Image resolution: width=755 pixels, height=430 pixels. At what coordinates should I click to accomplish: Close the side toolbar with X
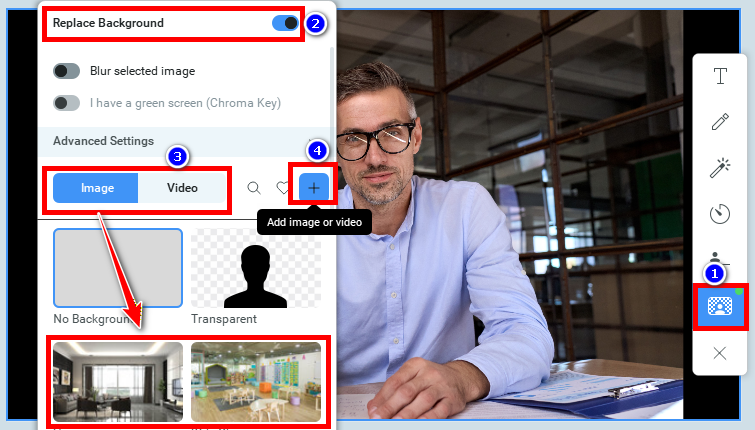pos(719,352)
